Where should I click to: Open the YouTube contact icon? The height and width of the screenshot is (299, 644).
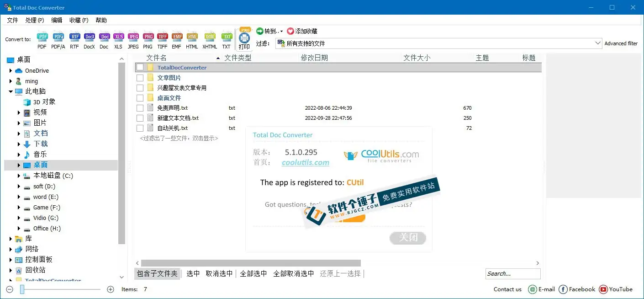[603, 289]
